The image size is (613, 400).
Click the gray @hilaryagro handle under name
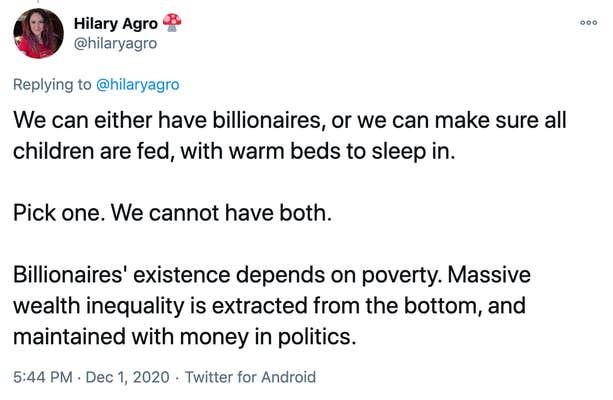tap(115, 43)
